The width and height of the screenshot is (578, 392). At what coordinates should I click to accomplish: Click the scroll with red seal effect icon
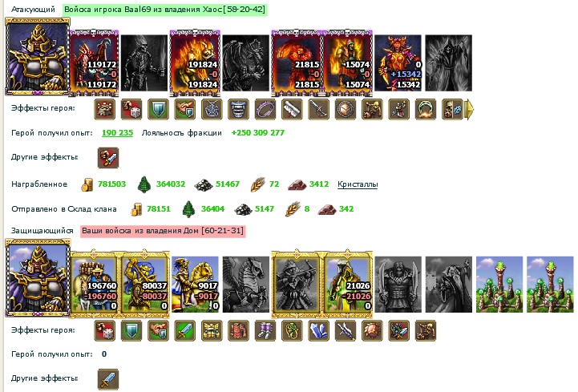(x=292, y=109)
